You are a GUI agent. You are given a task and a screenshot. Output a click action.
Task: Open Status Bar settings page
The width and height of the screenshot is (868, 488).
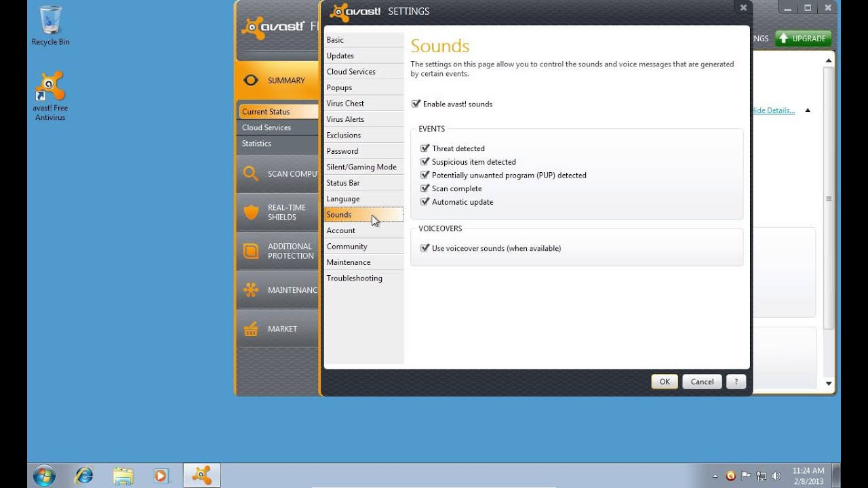coord(363,183)
